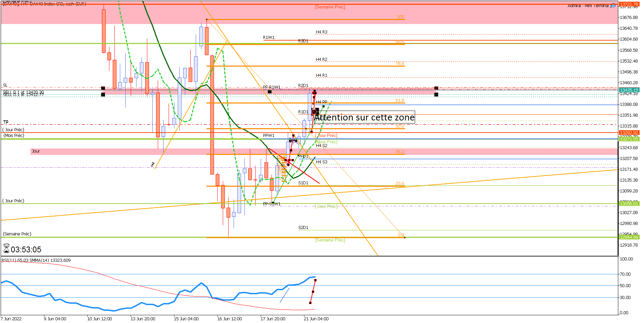Click the Fibonacci 78.6 level label
The image size is (644, 323).
(x=400, y=64)
